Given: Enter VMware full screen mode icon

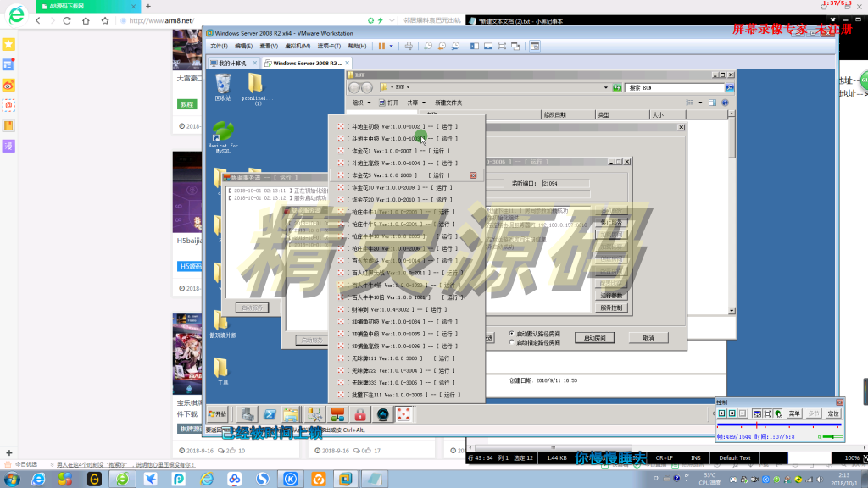Looking at the screenshot, I should tap(502, 47).
